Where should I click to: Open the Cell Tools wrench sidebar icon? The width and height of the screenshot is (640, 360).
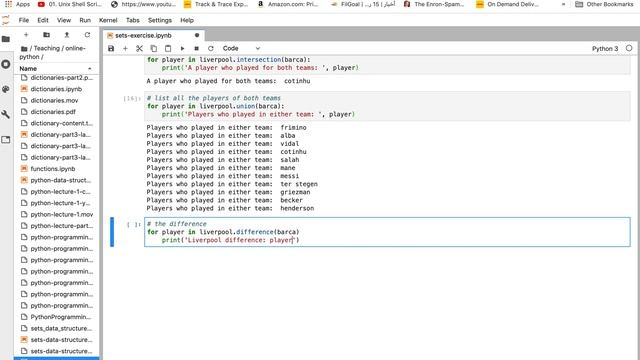[x=6, y=115]
